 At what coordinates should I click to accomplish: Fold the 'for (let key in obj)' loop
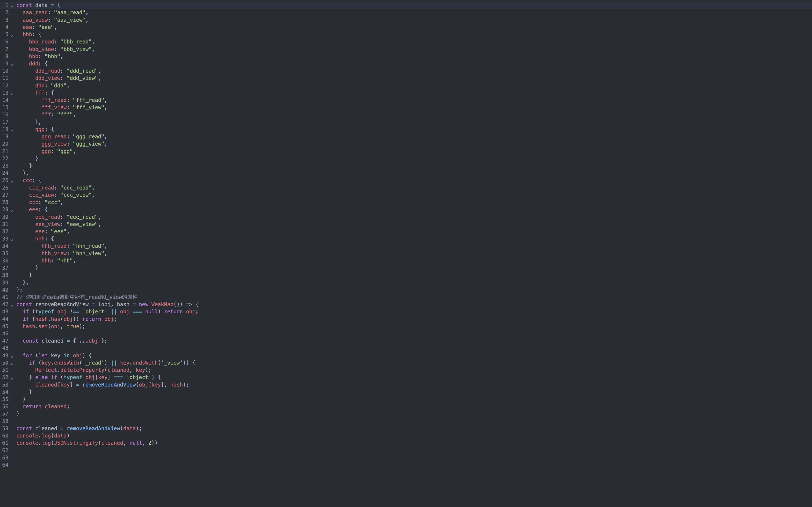[12, 356]
